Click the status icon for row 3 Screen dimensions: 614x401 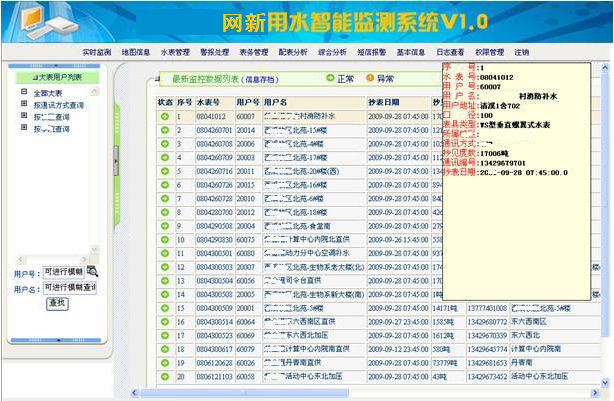click(x=165, y=144)
